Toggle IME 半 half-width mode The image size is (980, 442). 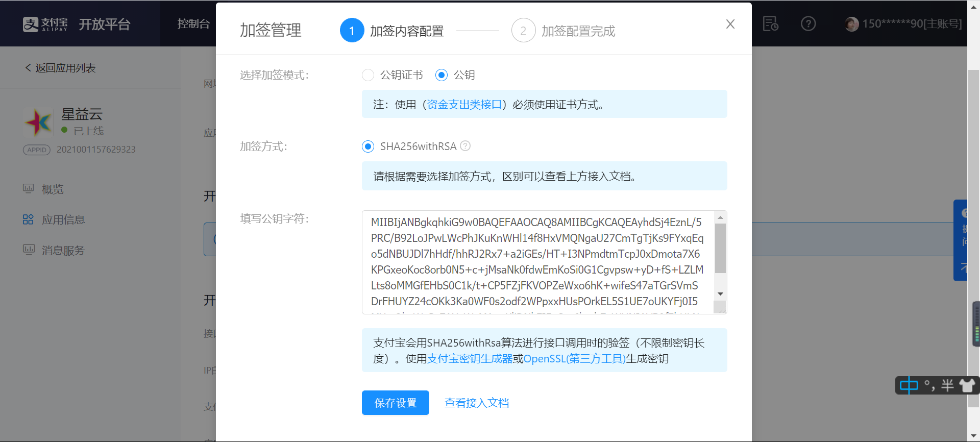pos(947,385)
